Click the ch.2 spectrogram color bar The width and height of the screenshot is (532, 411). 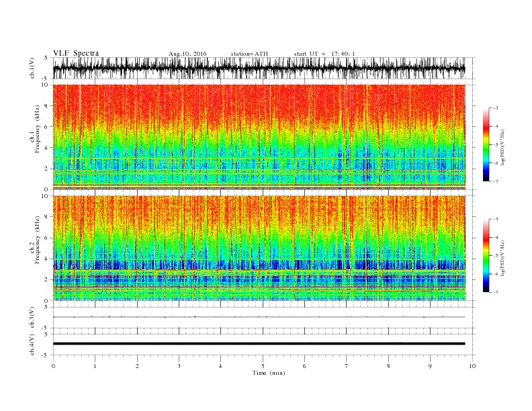point(486,256)
